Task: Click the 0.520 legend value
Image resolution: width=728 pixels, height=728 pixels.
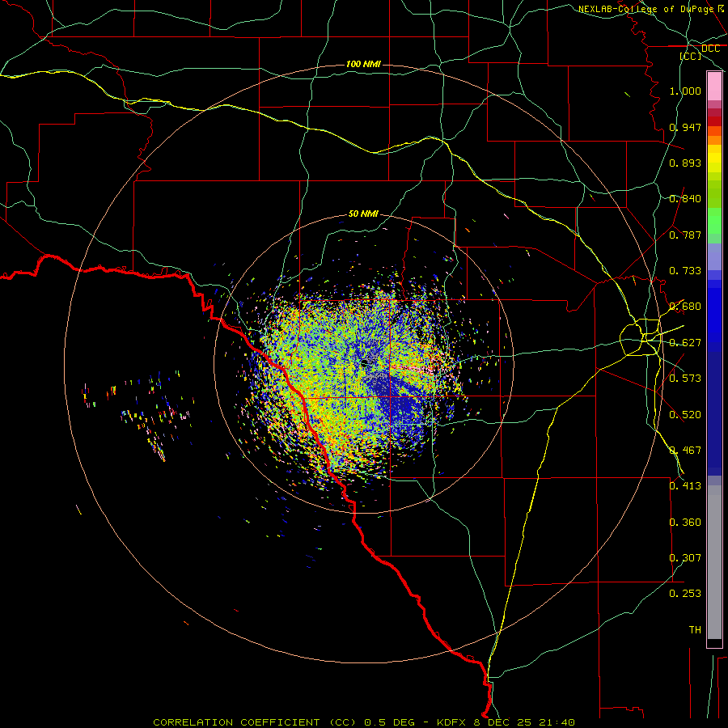Action: pos(685,415)
